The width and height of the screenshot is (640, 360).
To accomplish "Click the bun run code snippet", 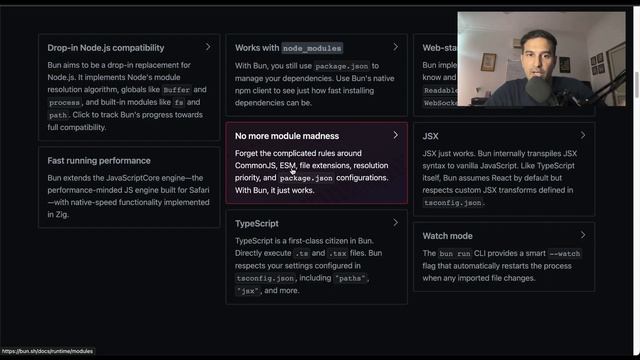I will [455, 253].
